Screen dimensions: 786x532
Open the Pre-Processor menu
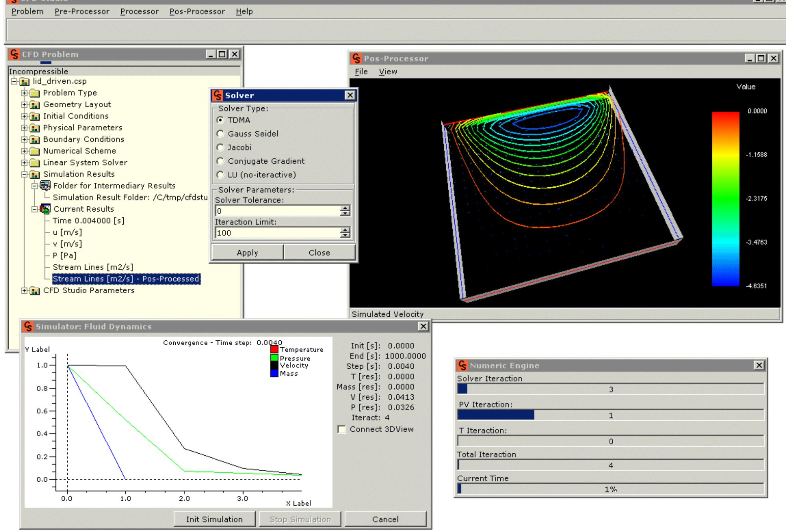(x=82, y=12)
